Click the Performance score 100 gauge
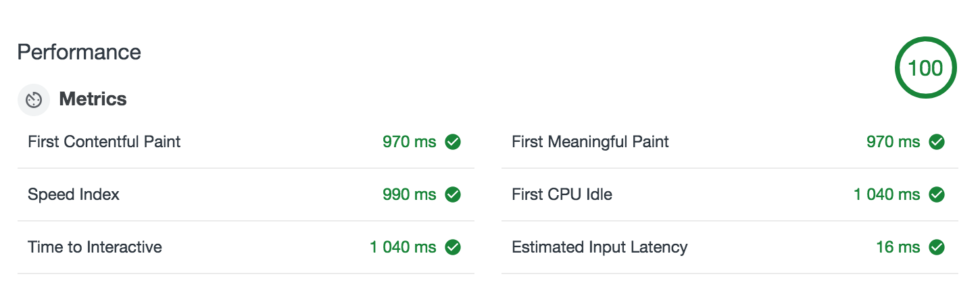980x285 pixels. (925, 68)
